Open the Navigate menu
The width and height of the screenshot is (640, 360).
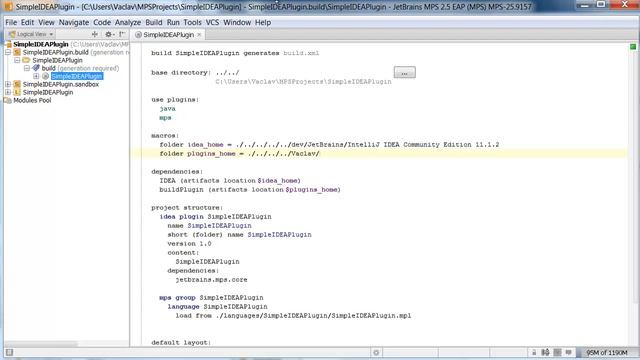pyautogui.click(x=73, y=22)
